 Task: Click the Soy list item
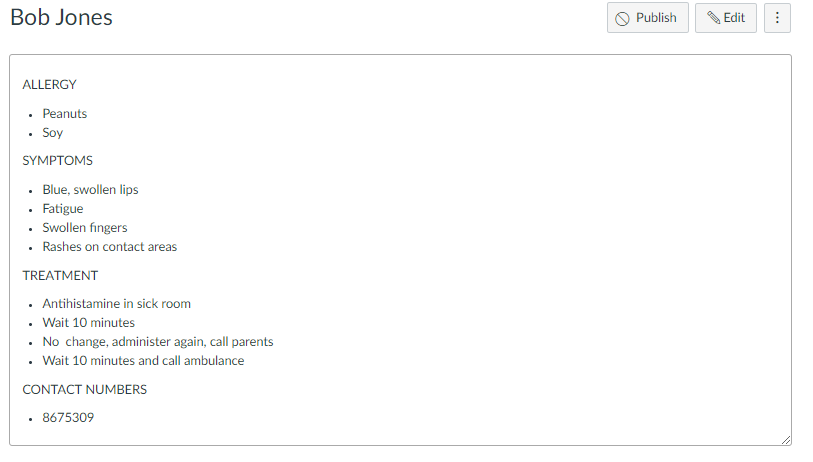click(52, 133)
